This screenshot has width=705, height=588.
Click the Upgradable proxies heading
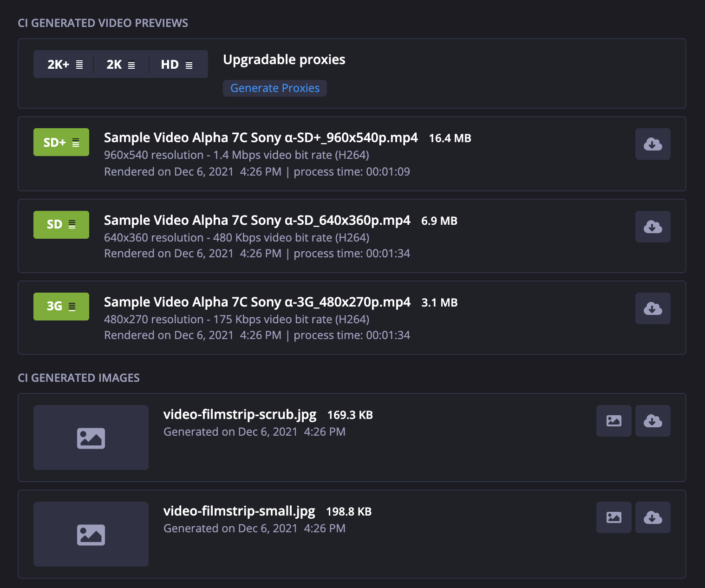click(284, 60)
